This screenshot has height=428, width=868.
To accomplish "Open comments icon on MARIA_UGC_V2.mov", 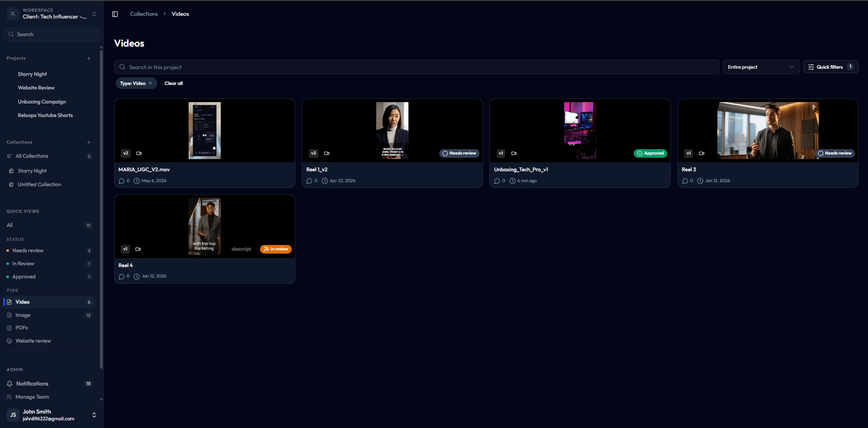I will [x=122, y=181].
